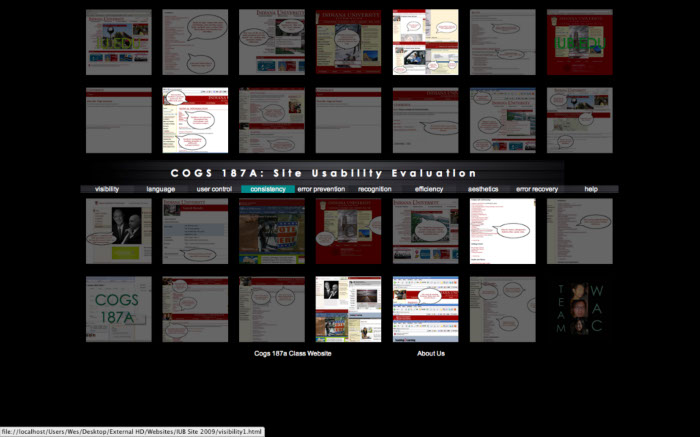Open the error prevention tab
The width and height of the screenshot is (700, 437).
[321, 189]
